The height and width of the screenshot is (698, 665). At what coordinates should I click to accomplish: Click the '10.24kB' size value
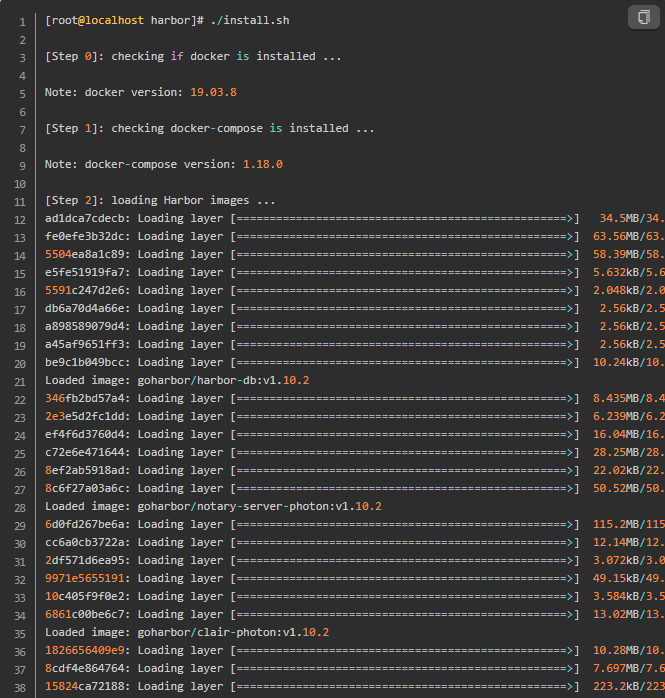[616, 362]
